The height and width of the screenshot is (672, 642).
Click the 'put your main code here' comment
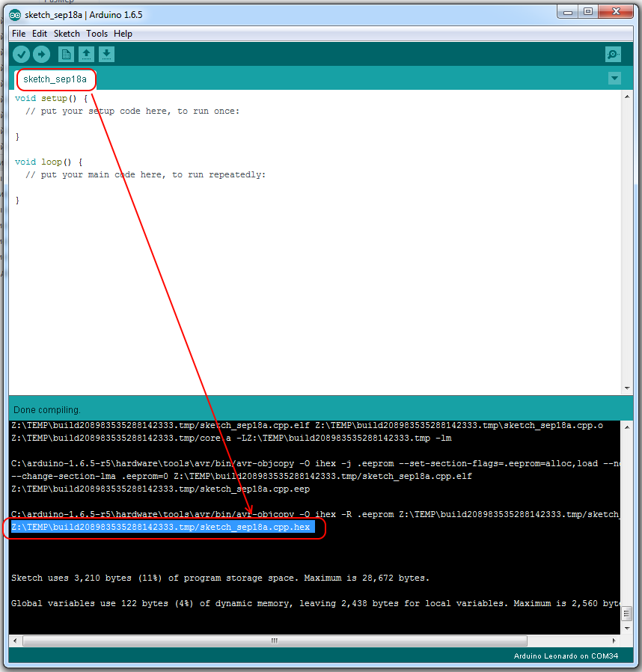tap(145, 175)
